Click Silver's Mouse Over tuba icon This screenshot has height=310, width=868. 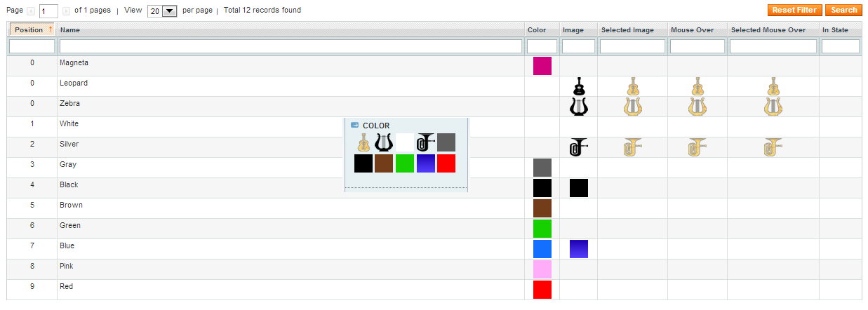697,147
